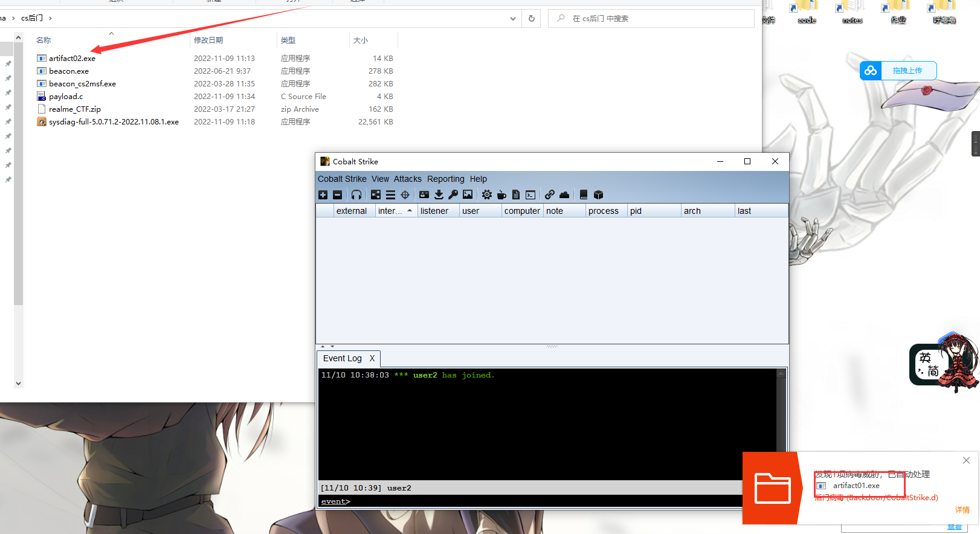Click the 英简 input method indicator

(929, 364)
